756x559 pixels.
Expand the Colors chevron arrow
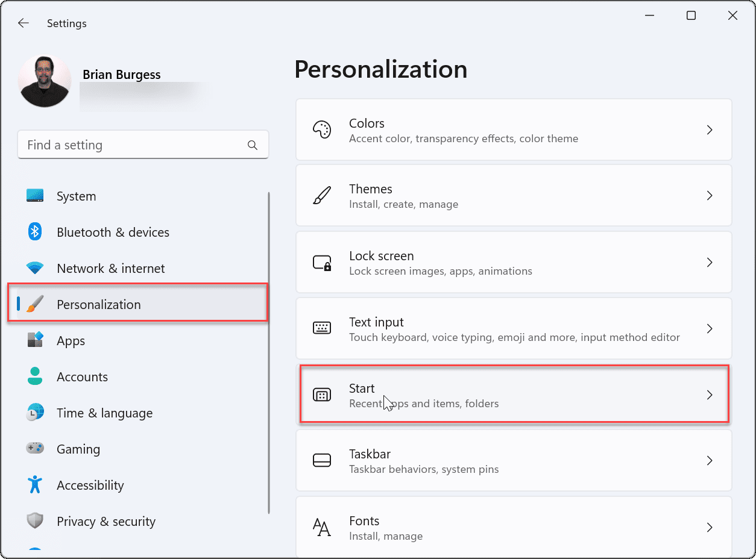point(710,130)
